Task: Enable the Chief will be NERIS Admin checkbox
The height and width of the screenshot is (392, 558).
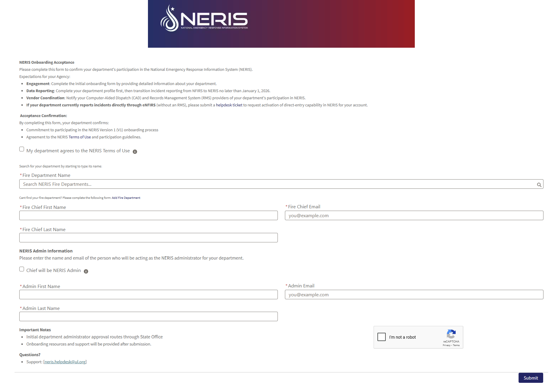Action: tap(22, 269)
